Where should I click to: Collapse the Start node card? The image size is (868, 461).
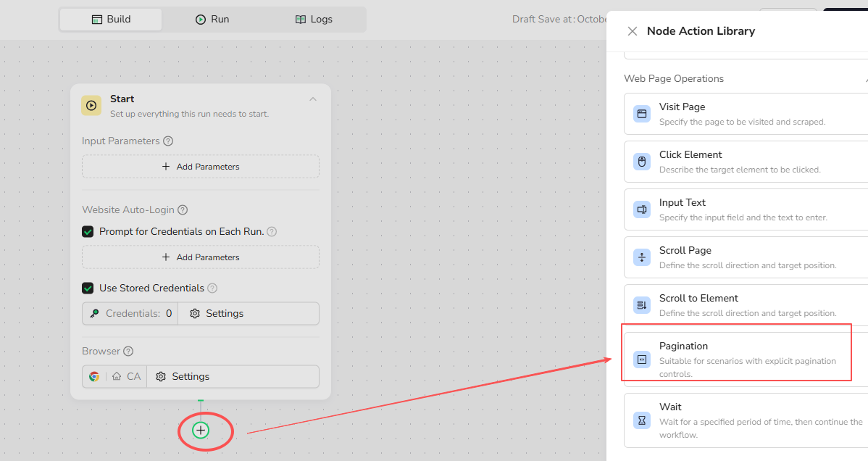[313, 99]
